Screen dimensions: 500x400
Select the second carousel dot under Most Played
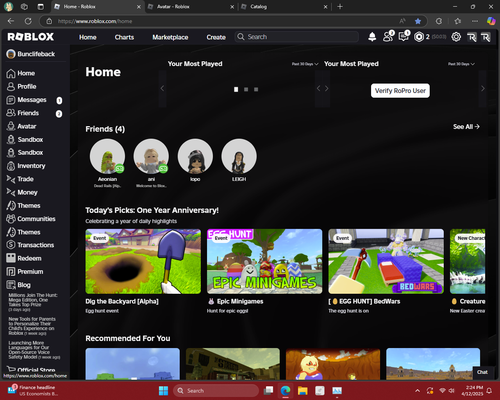246,89
